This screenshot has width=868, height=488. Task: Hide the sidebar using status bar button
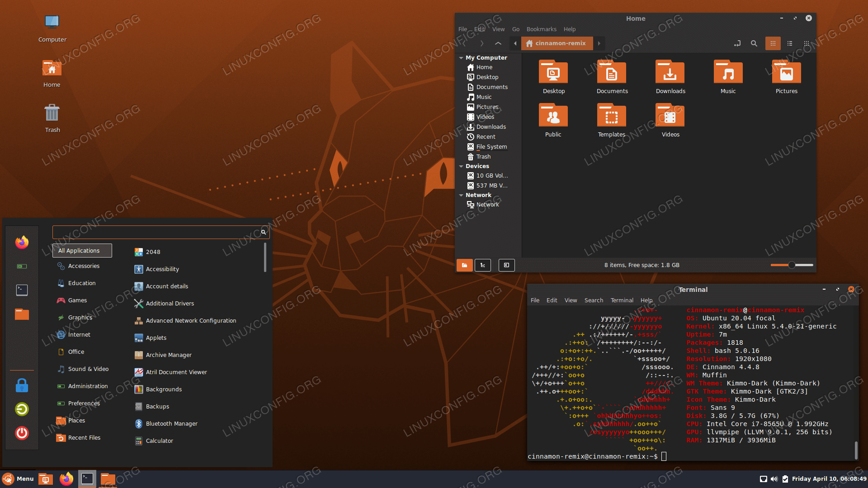[x=506, y=265]
